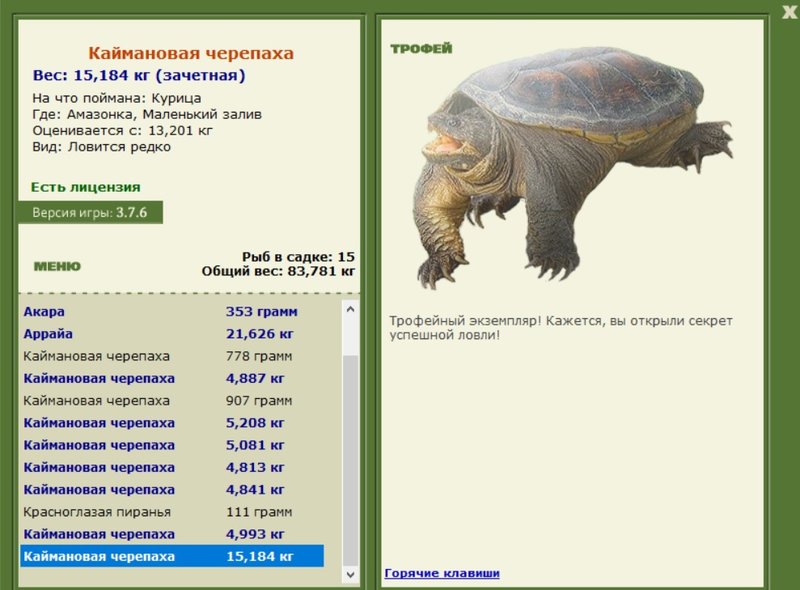Viewport: 800px width, 590px height.
Task: Select Каймановая черепаха 4,841 кг row
Action: click(x=172, y=489)
